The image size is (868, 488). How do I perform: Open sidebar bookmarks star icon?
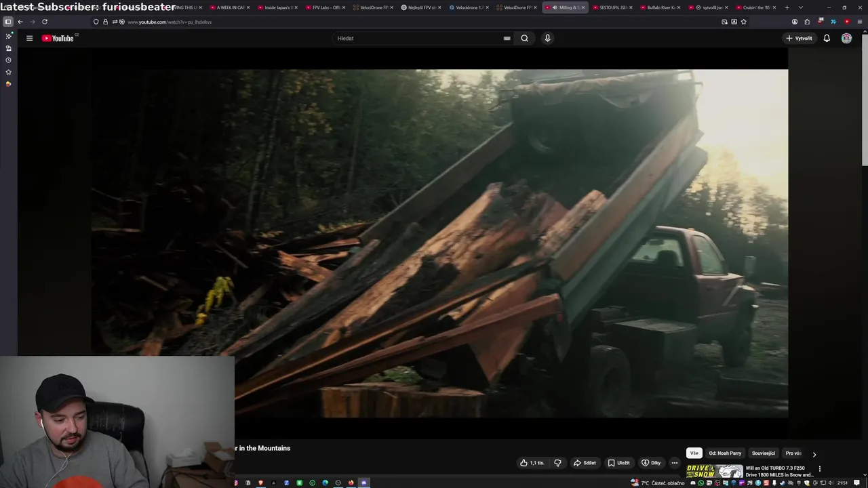click(x=8, y=72)
